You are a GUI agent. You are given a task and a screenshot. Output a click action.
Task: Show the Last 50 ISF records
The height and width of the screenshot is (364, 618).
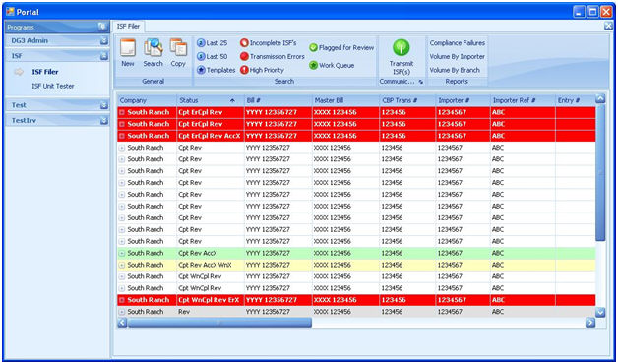212,56
